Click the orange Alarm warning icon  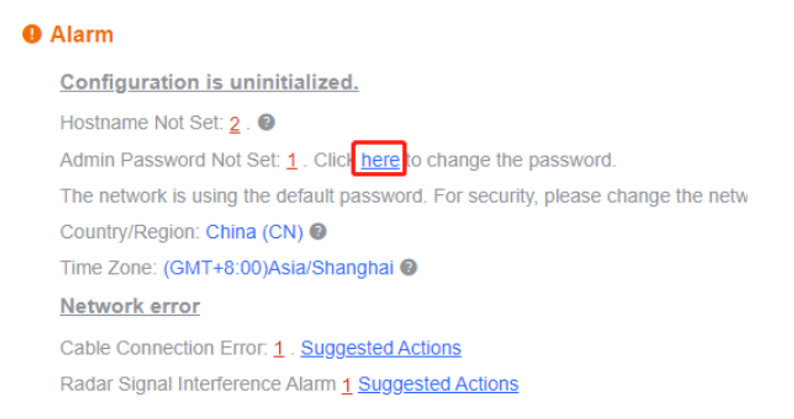32,34
